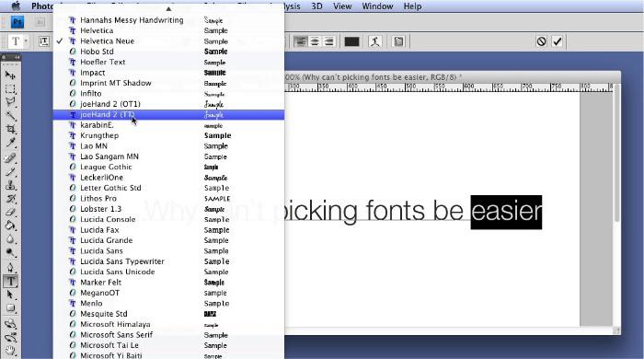Select the 3D Orbit camera tool
Screen dimensions: 644x359
pos(10,338)
